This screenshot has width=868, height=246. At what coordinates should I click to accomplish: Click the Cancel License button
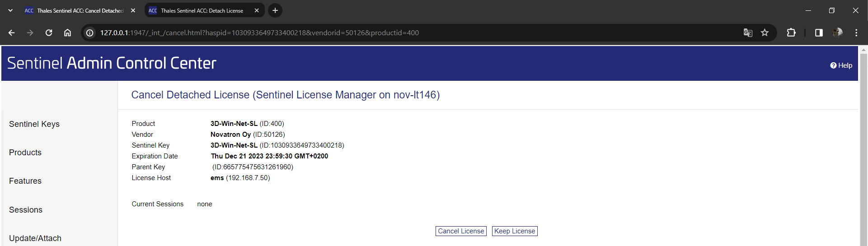point(461,231)
